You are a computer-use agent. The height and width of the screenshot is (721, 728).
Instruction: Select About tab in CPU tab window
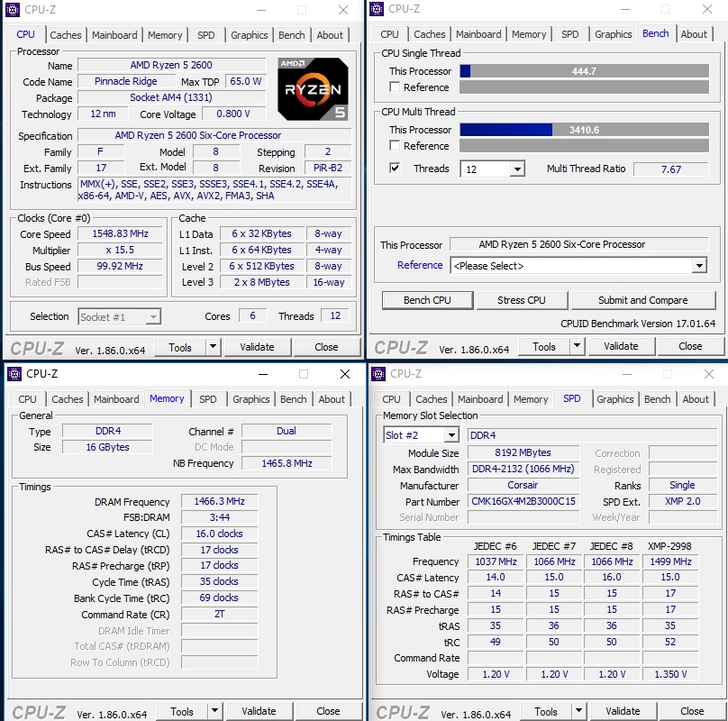[x=330, y=35]
